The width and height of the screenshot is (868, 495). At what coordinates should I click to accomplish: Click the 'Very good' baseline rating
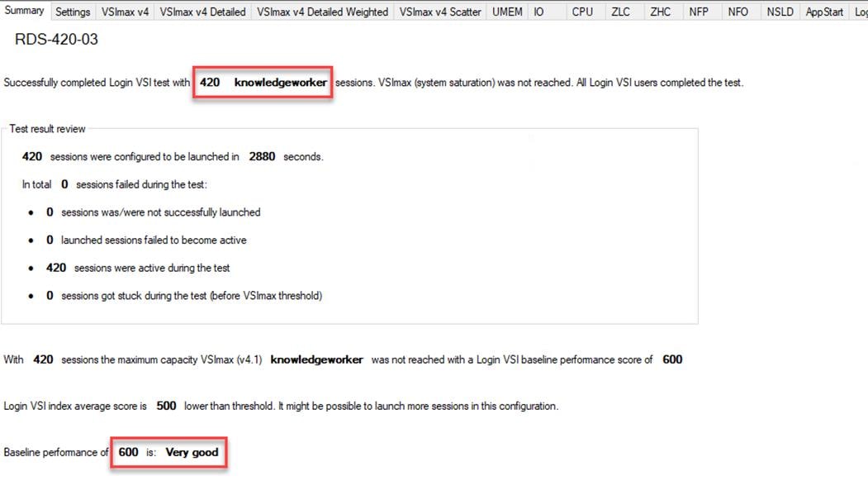pyautogui.click(x=192, y=452)
